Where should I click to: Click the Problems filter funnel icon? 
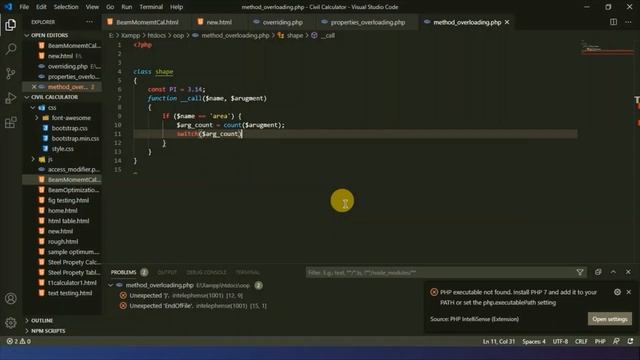click(580, 272)
